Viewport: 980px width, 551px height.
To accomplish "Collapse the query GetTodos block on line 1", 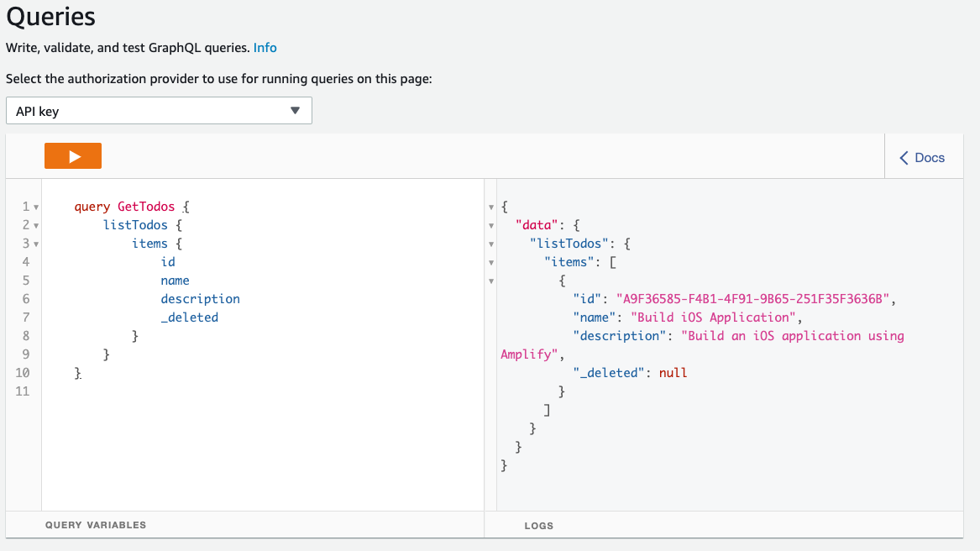I will point(36,207).
